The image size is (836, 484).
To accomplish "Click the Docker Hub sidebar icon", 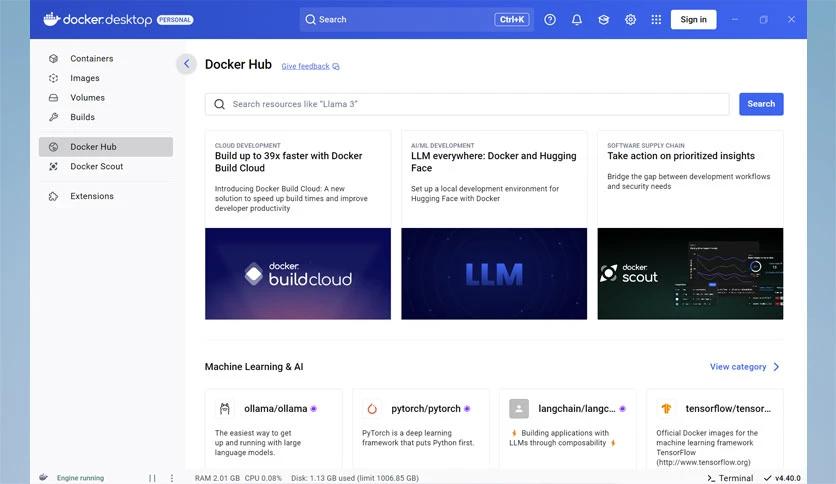I will [53, 147].
